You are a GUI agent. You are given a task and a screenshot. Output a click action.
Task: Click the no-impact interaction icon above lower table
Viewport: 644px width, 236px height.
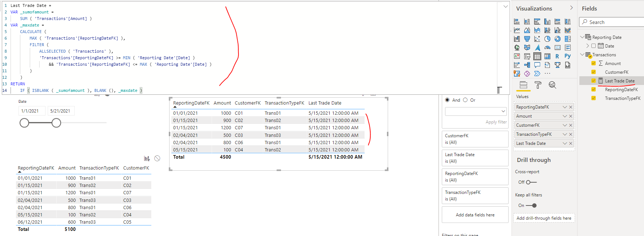[x=157, y=158]
